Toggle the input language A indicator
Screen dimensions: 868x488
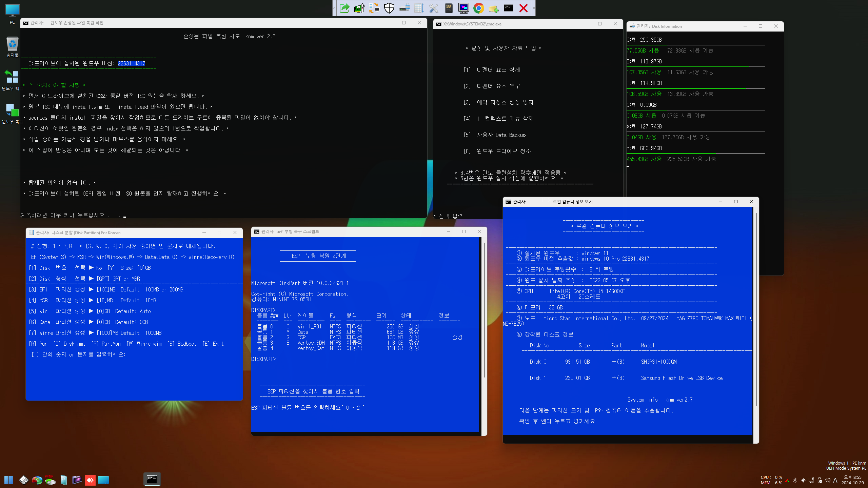[x=835, y=480]
